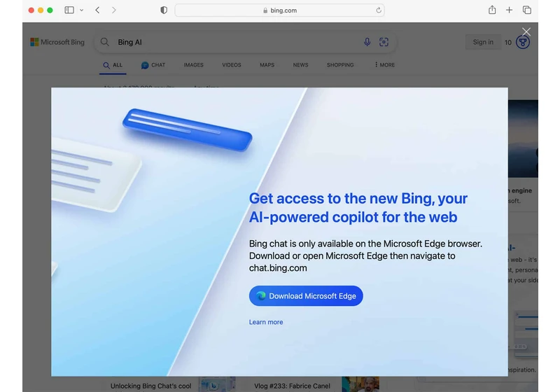Open visual search with the camera icon

[384, 42]
